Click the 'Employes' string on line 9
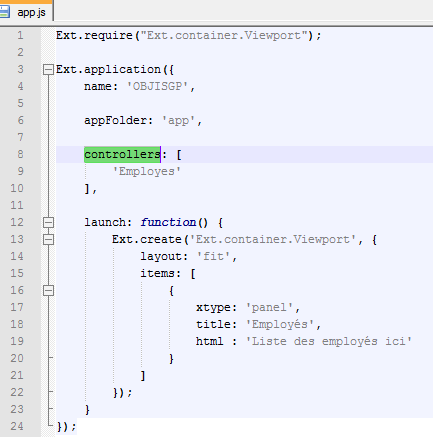Viewport: 433px width, 437px height. (147, 171)
